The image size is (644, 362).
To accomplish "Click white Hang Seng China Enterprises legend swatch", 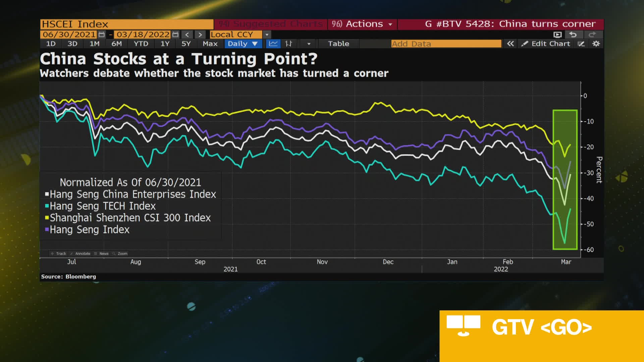I will point(47,194).
